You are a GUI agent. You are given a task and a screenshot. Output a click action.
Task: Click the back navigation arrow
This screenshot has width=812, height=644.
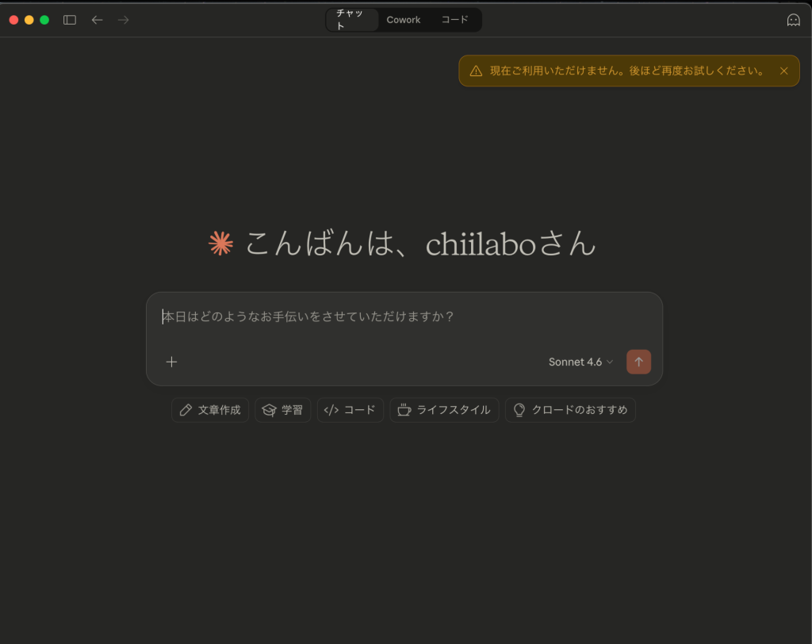[97, 19]
